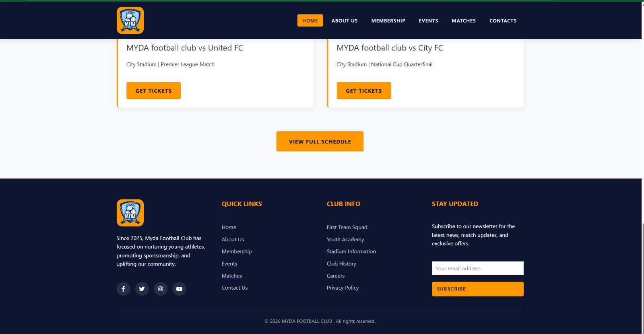
Task: Click the 'MYDA football club vs United FC' title
Action: 185,48
